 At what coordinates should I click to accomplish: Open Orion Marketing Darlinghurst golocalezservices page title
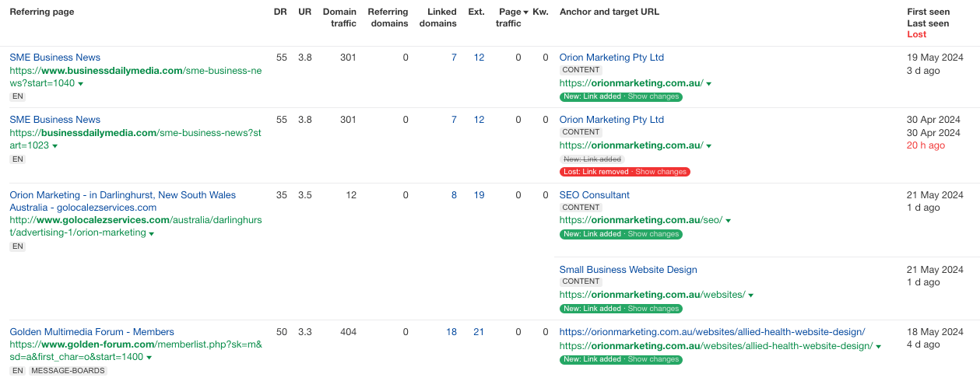[x=122, y=201]
